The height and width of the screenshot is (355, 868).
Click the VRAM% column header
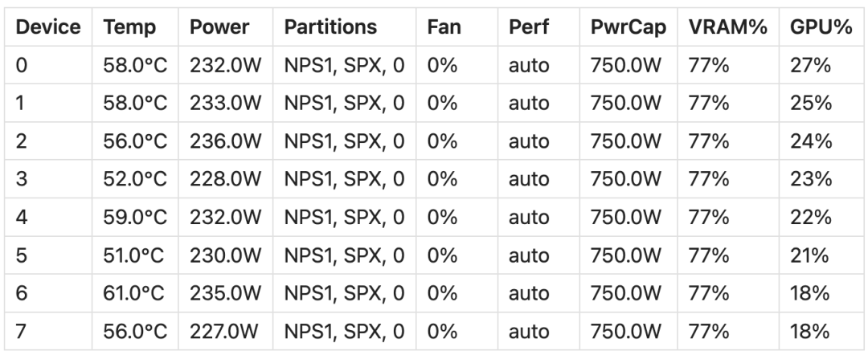[x=728, y=27]
